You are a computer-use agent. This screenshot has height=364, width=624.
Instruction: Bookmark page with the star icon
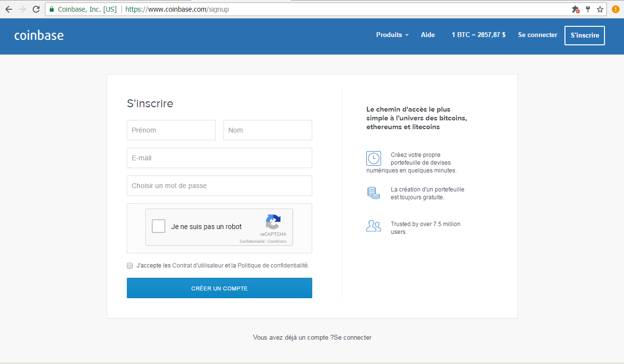[600, 9]
